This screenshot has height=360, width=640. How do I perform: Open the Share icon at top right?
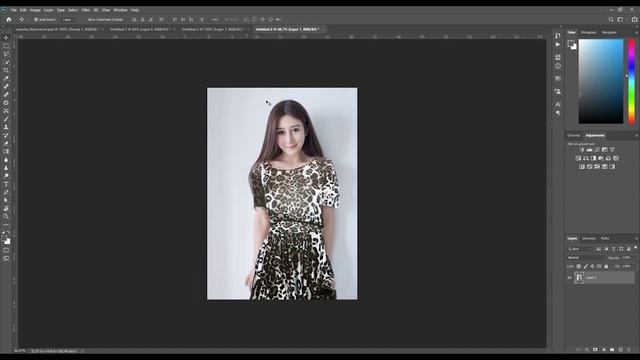(634, 19)
